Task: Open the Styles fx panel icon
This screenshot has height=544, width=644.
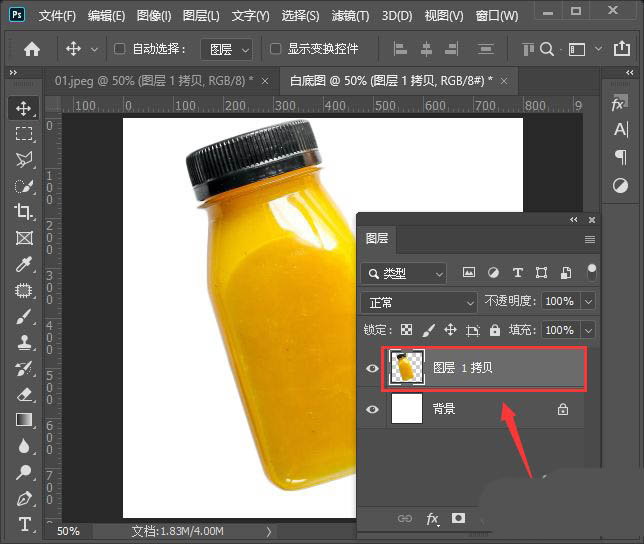Action: [619, 103]
